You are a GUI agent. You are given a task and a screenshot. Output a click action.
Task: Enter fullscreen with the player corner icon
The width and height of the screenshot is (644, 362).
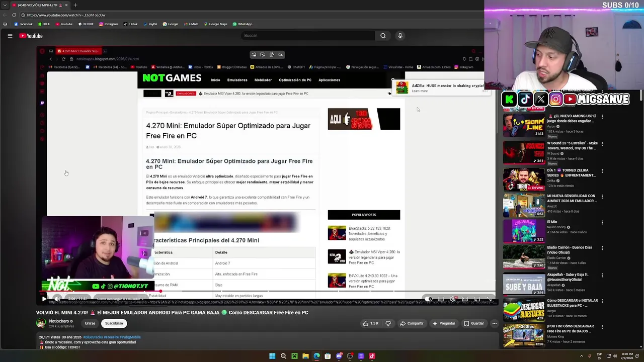pos(488,299)
